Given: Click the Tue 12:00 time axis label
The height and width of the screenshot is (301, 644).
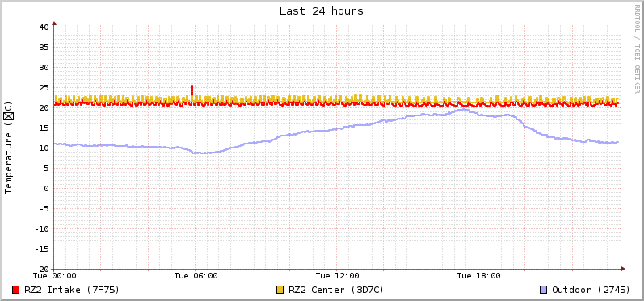Looking at the screenshot, I should coord(337,276).
